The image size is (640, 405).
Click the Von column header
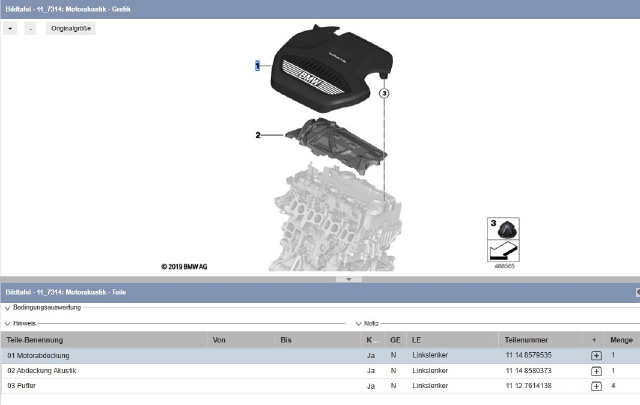(241, 340)
